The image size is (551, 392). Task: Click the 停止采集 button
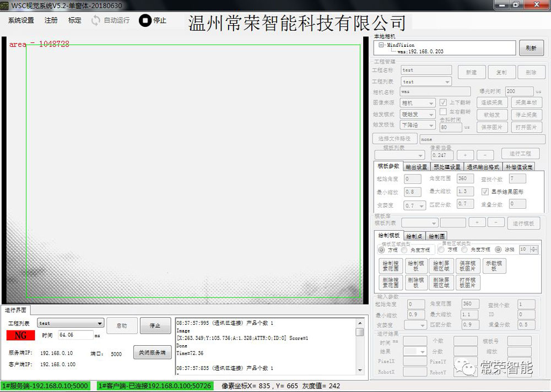coord(526,115)
